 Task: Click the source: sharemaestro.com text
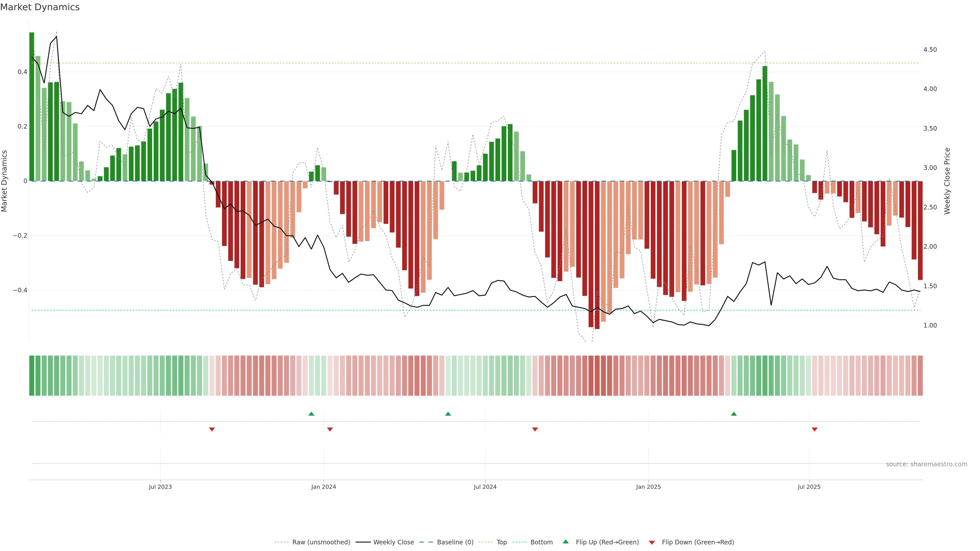point(926,464)
